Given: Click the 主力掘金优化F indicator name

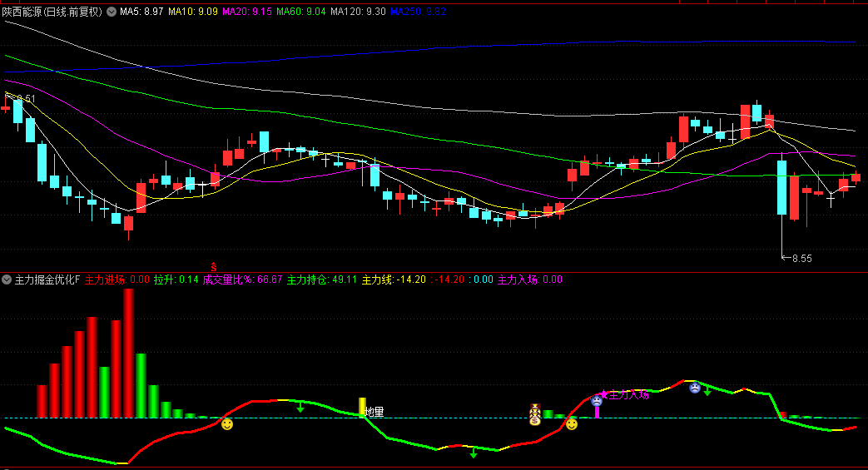Looking at the screenshot, I should pos(47,280).
